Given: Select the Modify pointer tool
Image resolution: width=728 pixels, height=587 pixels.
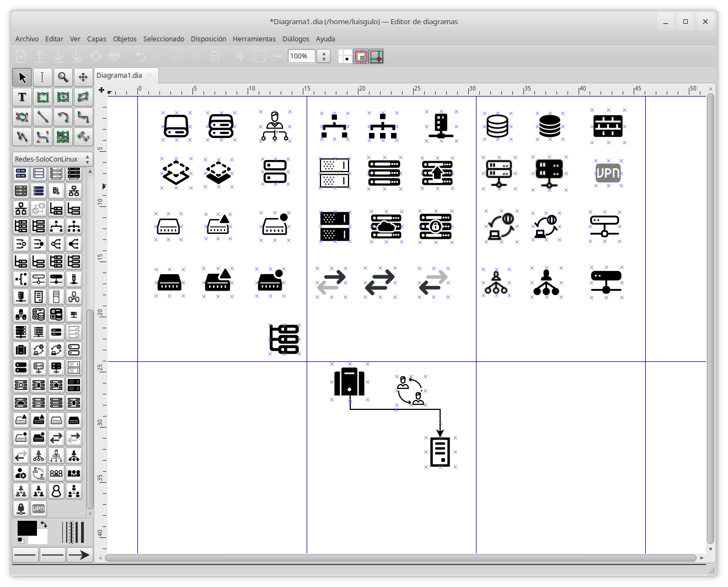Looking at the screenshot, I should 22,77.
